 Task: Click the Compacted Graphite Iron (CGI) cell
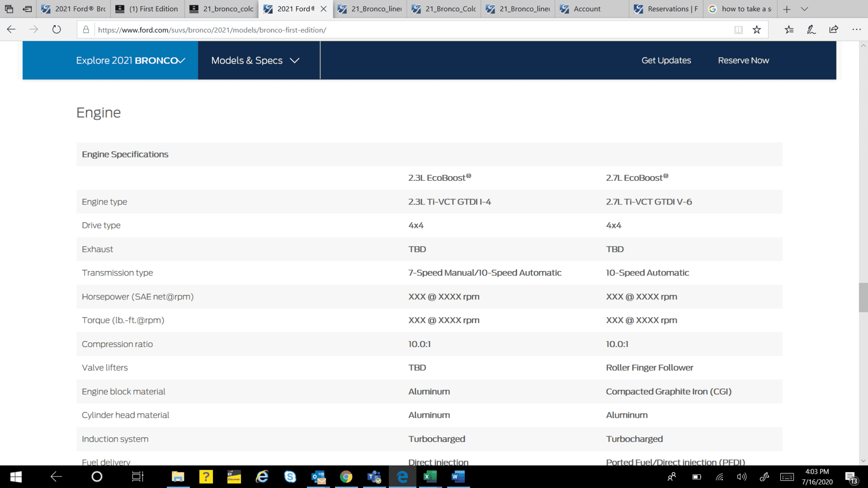click(x=668, y=391)
